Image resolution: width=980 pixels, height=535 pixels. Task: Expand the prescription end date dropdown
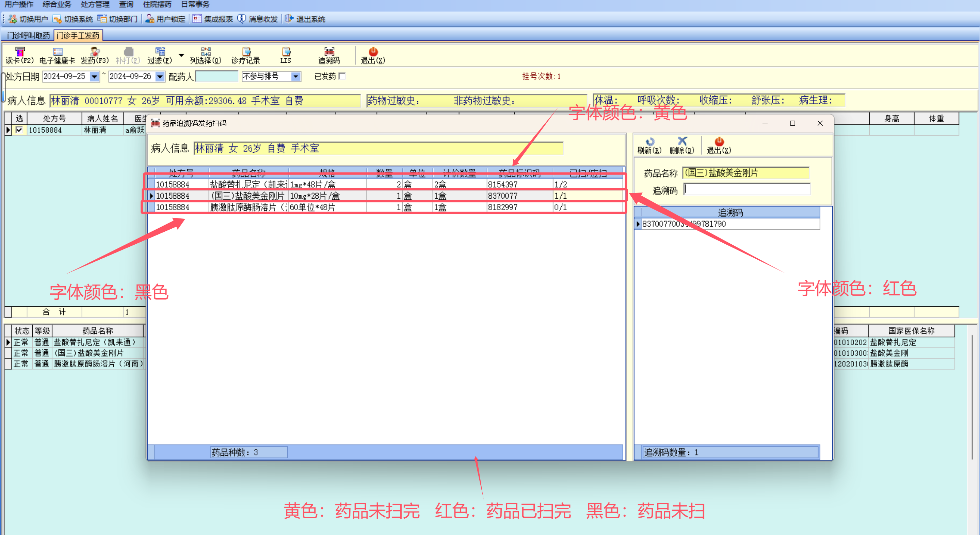[x=160, y=77]
